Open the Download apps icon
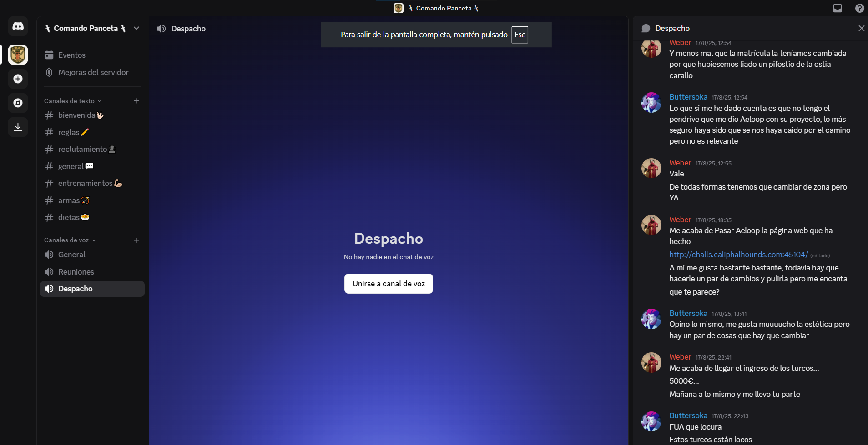Screen dimensions: 868x445 pos(18,127)
